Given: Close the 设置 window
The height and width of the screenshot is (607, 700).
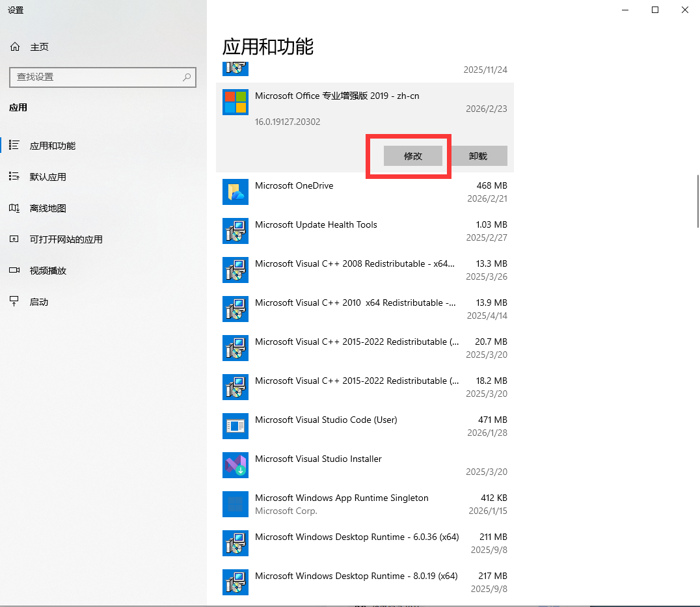Looking at the screenshot, I should click(x=685, y=10).
